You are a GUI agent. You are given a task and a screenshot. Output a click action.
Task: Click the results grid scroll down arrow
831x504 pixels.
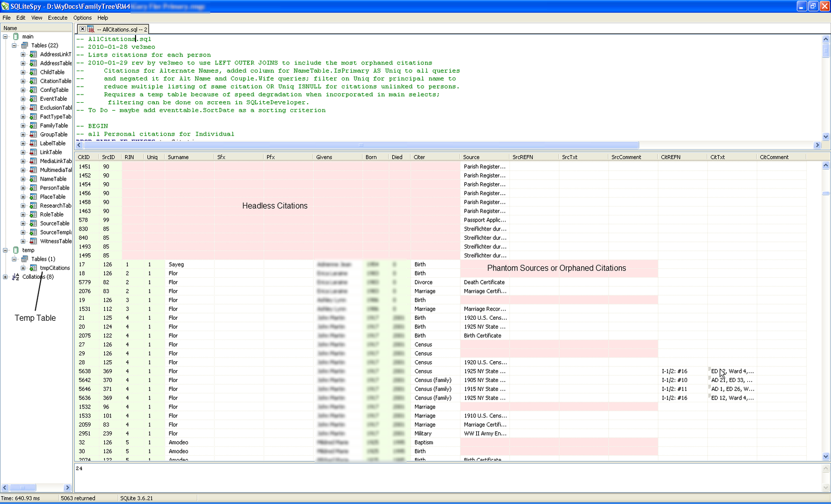coord(826,457)
